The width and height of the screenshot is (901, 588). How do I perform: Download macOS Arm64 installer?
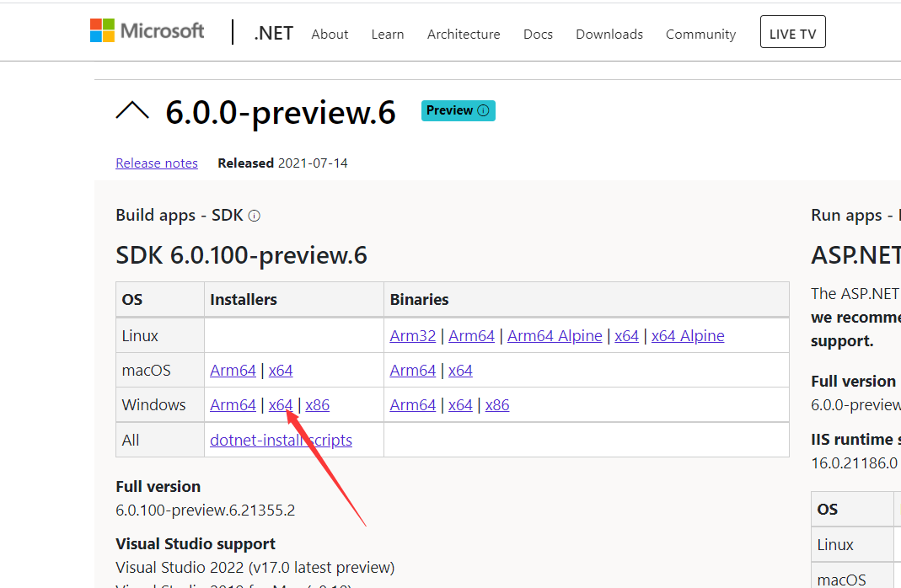[233, 371]
